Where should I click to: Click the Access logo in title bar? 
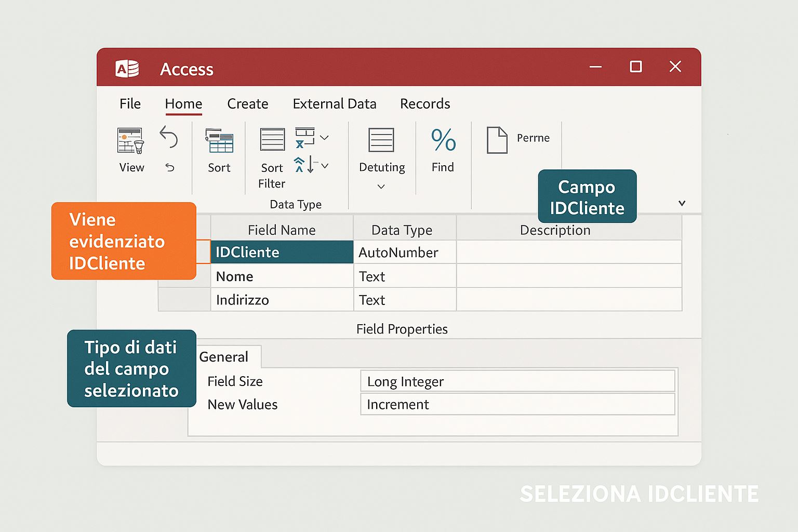click(x=127, y=69)
